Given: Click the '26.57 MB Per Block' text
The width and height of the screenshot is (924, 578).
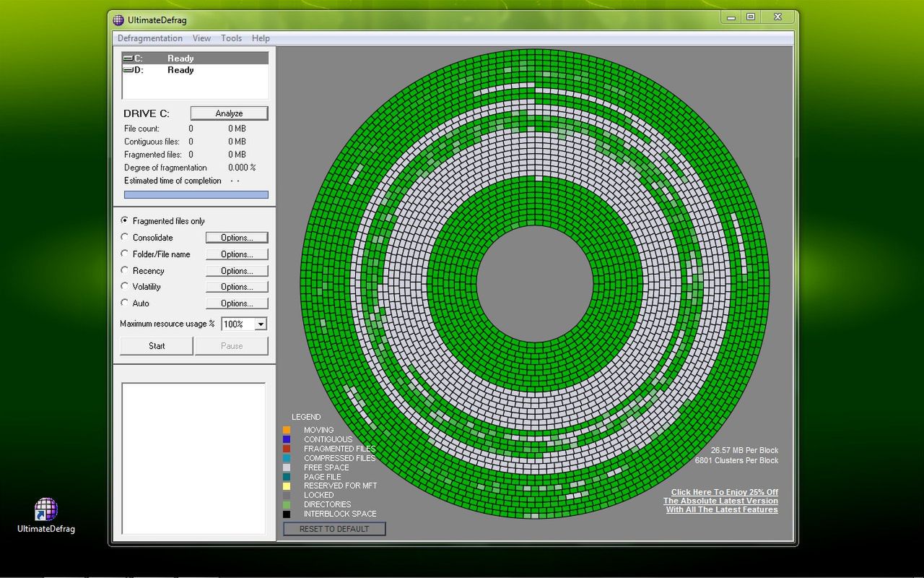Looking at the screenshot, I should (744, 450).
